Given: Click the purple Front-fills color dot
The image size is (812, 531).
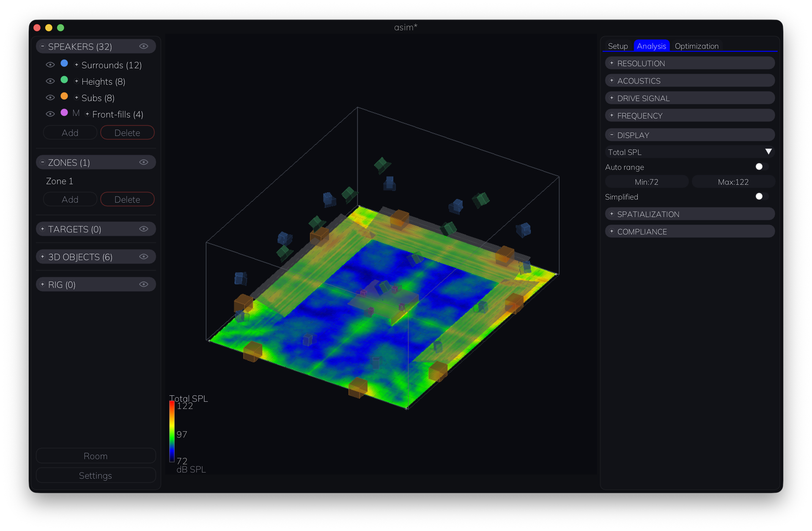Looking at the screenshot, I should pos(64,113).
